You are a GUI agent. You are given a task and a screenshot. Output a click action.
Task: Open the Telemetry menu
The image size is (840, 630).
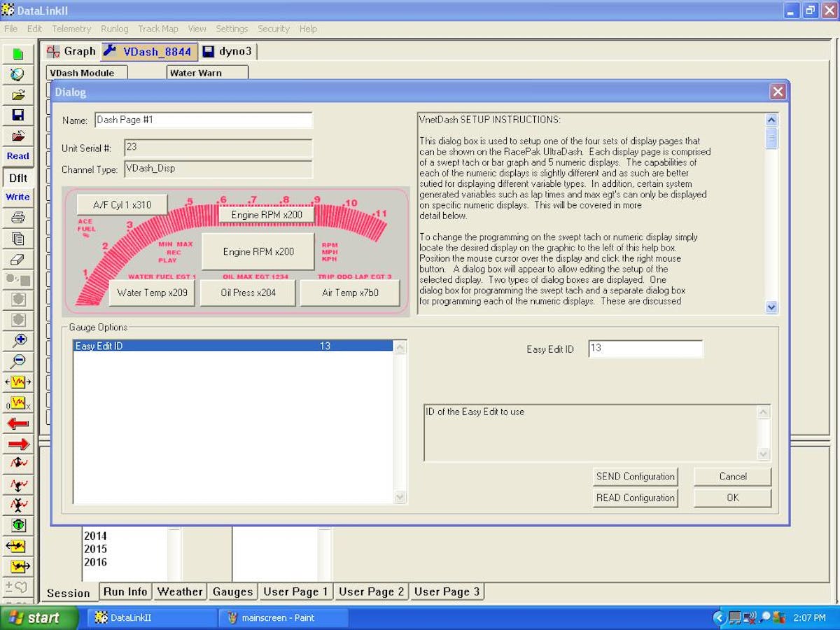71,29
